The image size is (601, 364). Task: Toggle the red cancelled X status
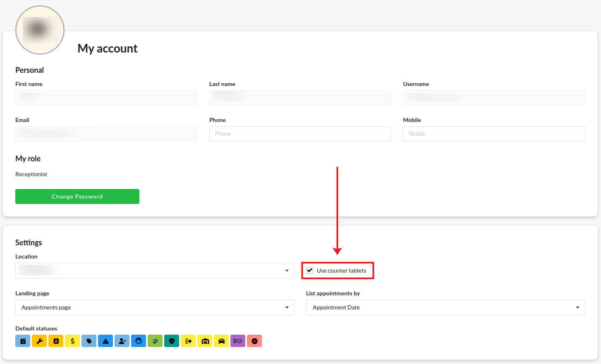click(254, 341)
